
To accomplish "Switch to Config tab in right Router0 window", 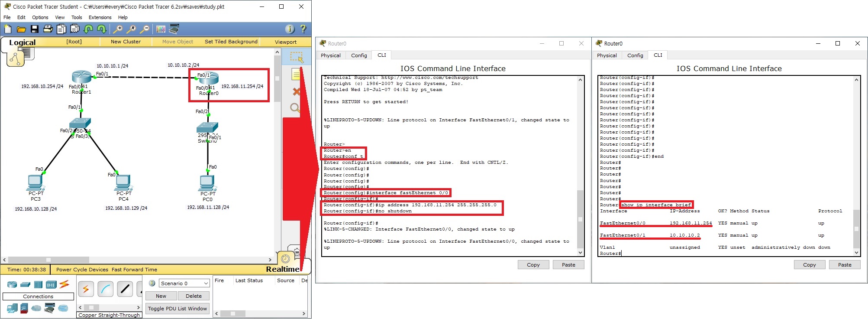I will tap(635, 55).
